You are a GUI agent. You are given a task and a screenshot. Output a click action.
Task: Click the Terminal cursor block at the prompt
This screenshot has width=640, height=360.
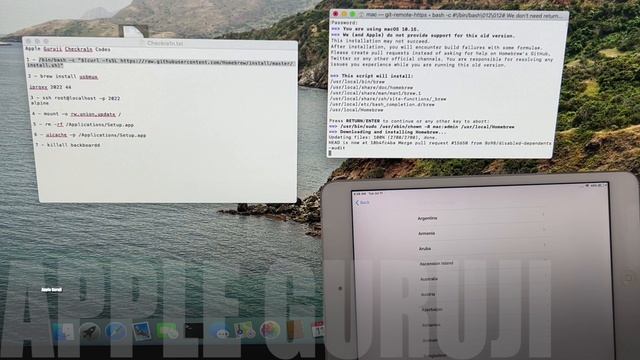[x=330, y=153]
